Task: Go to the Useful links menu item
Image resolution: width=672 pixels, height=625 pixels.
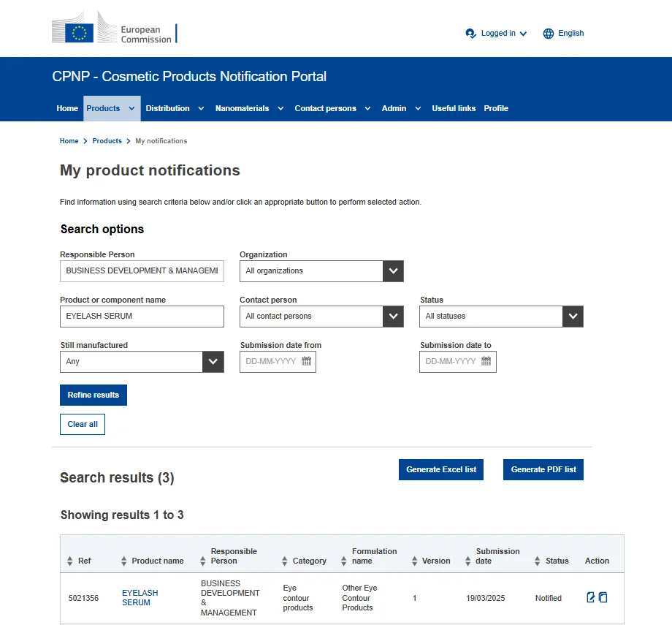Action: click(454, 108)
